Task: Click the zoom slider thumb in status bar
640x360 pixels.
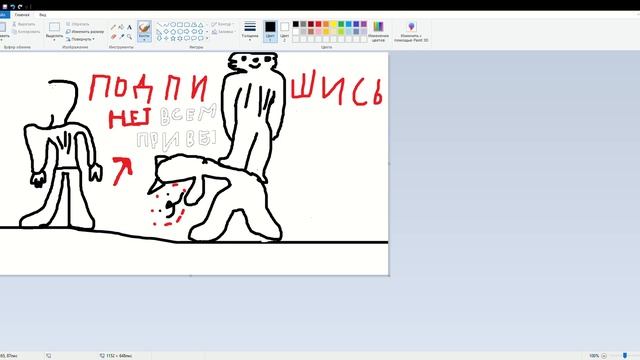Action: click(x=624, y=356)
